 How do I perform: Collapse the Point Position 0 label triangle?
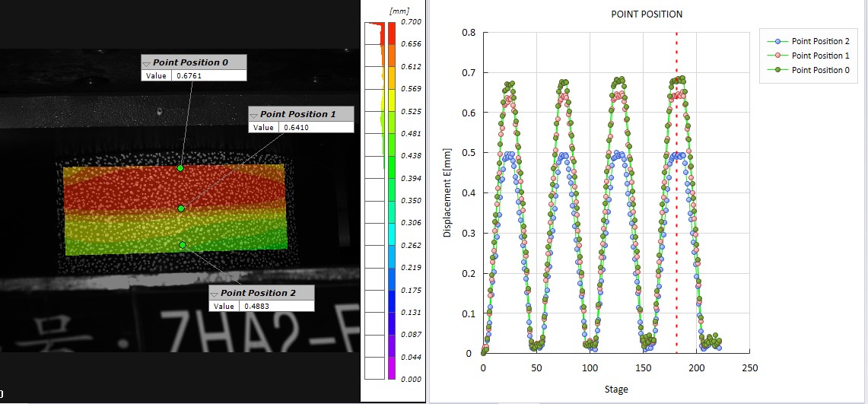[148, 63]
